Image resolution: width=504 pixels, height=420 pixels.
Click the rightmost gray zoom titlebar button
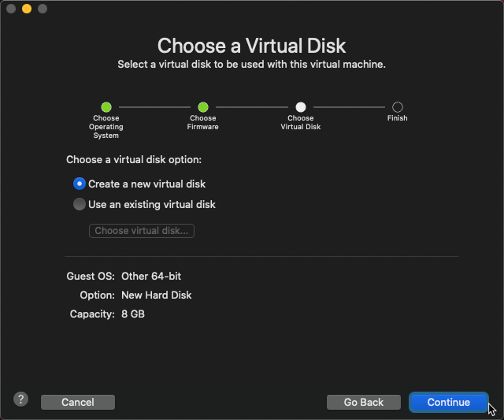click(43, 9)
